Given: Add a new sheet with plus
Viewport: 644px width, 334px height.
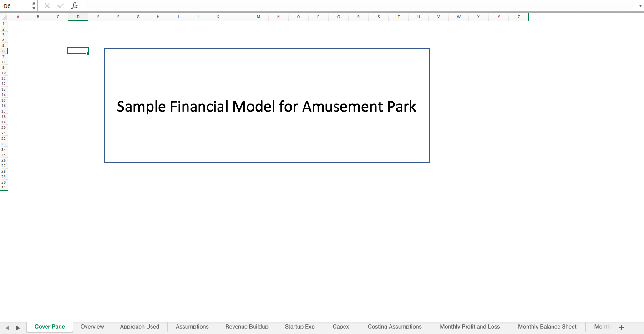Looking at the screenshot, I should pos(622,327).
